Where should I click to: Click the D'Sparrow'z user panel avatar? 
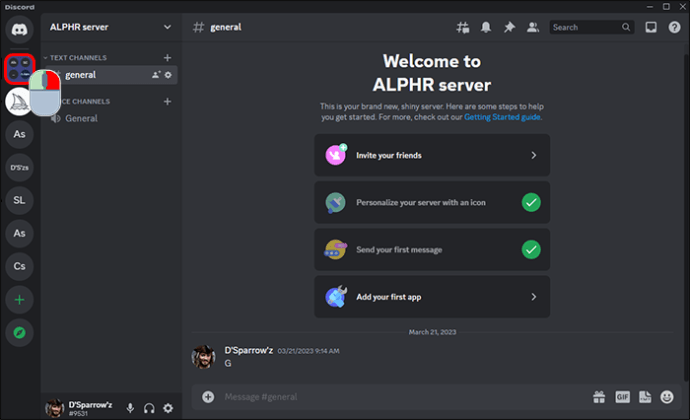point(55,408)
